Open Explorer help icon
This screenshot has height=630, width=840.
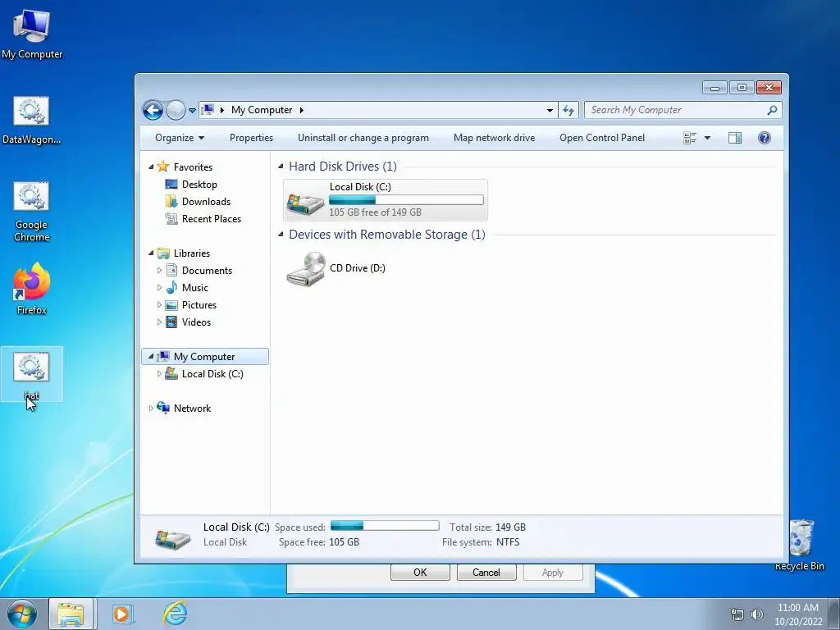pyautogui.click(x=765, y=138)
